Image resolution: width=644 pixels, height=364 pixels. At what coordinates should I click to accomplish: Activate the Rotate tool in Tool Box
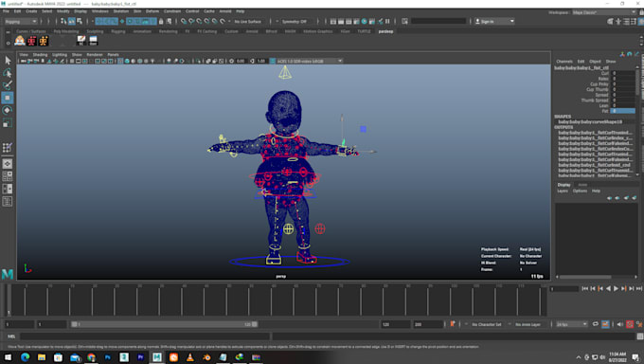coord(8,110)
